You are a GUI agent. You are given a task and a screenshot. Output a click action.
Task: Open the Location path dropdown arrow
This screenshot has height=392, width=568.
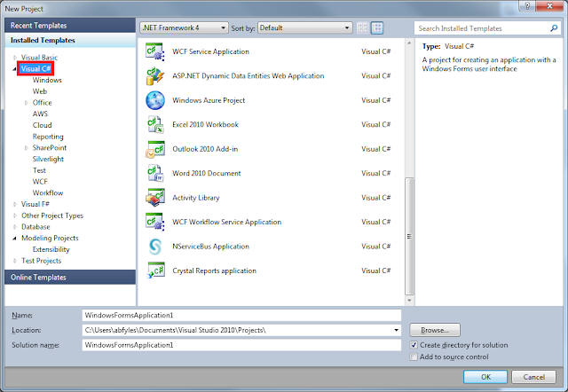click(397, 330)
